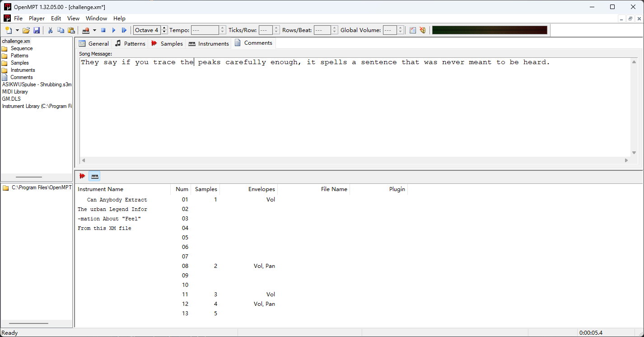Click the MIDI record keyboard icon
This screenshot has width=644, height=337.
pyautogui.click(x=86, y=30)
